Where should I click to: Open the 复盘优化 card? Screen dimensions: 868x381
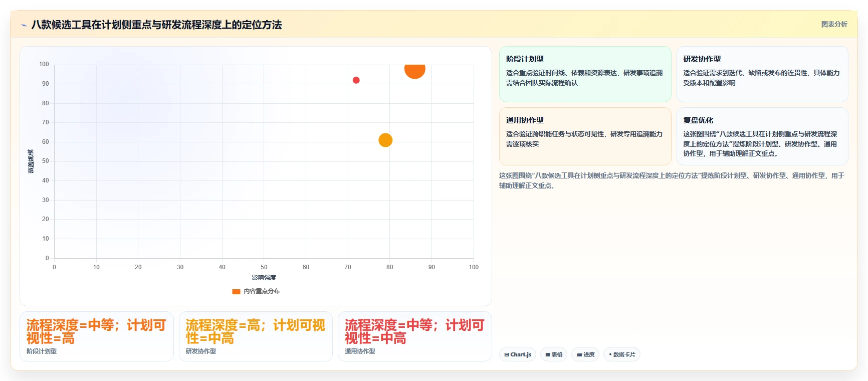pyautogui.click(x=762, y=136)
